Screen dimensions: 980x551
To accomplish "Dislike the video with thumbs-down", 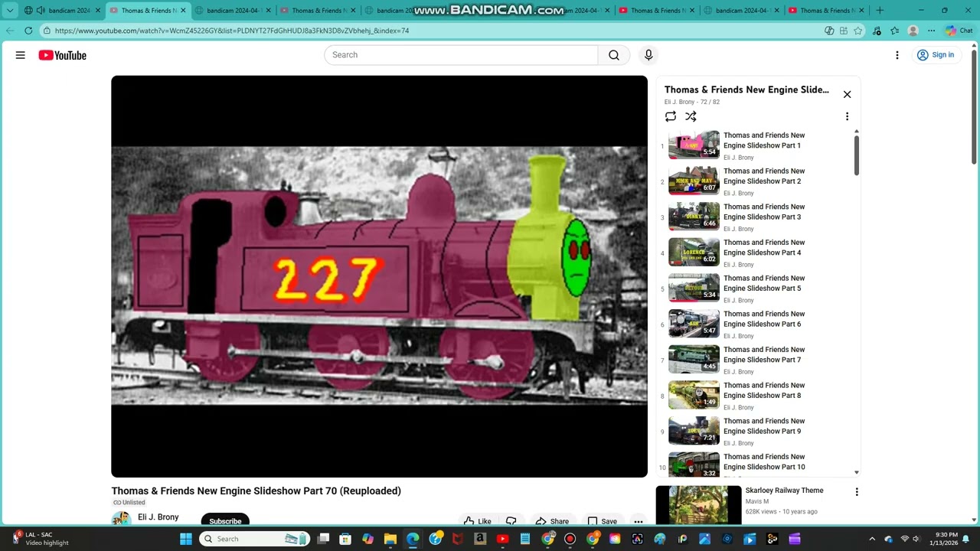I will click(x=511, y=521).
